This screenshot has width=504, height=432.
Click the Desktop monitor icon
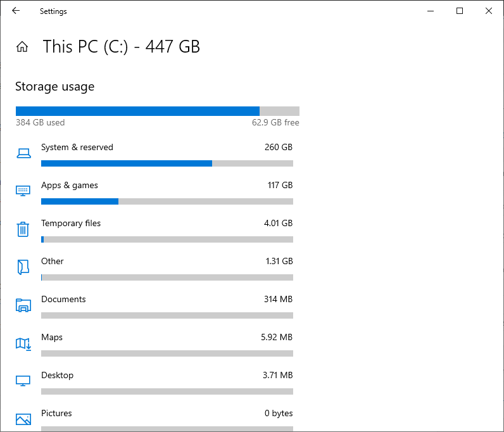click(x=23, y=381)
